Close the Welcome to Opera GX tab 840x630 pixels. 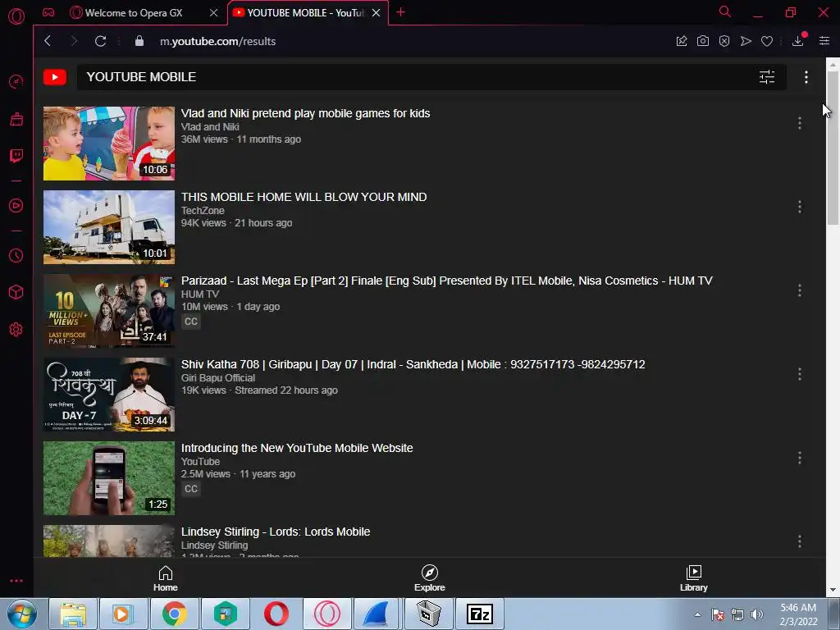[214, 12]
